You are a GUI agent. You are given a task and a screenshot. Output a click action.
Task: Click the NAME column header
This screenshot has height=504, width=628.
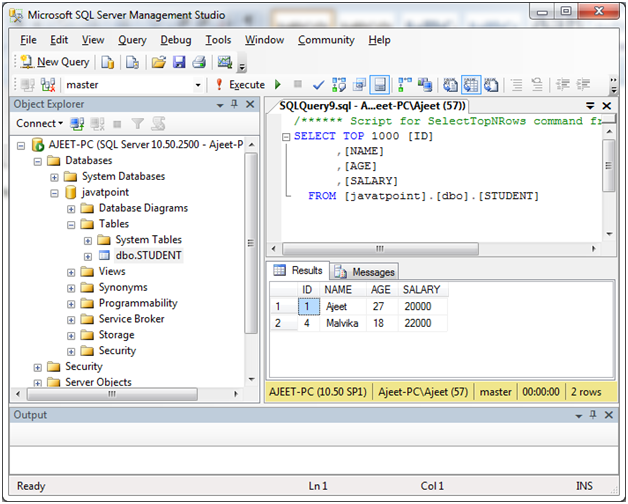tap(343, 290)
